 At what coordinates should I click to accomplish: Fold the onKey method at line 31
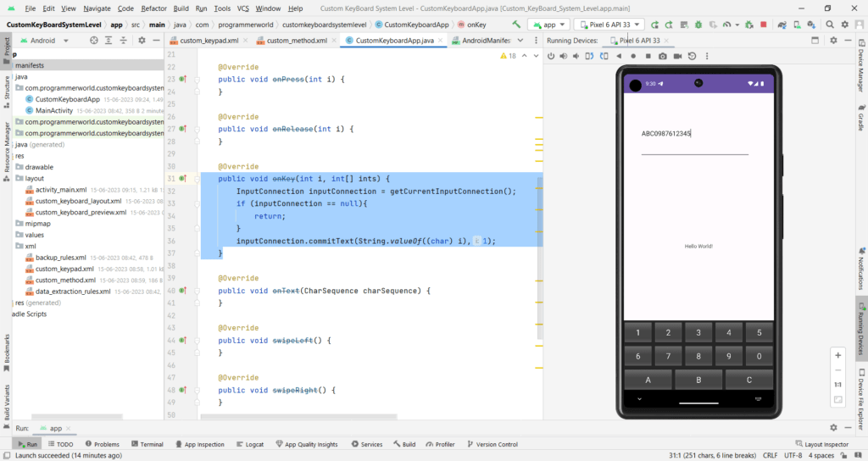197,179
